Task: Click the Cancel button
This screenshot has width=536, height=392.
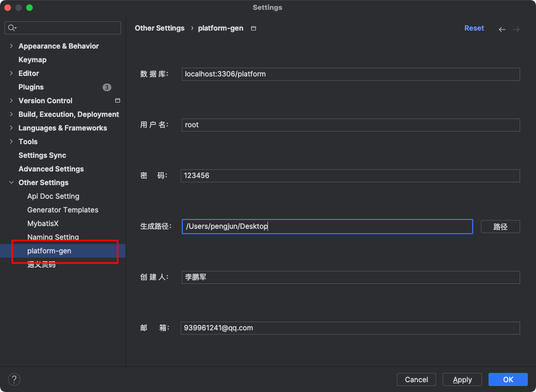Action: pos(416,379)
